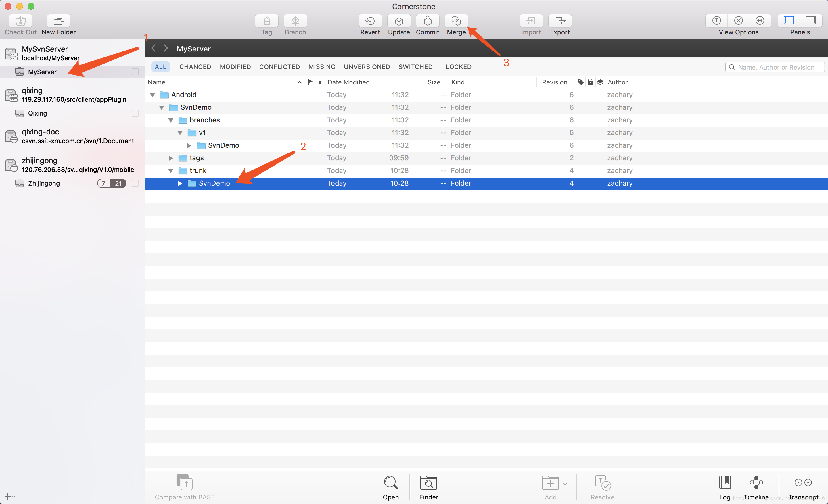Open the Add dropdown arrow

point(565,484)
